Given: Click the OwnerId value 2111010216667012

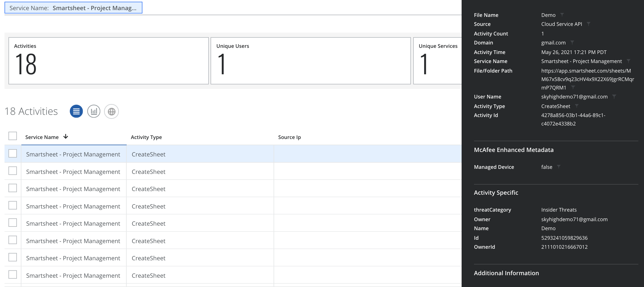Looking at the screenshot, I should [564, 247].
